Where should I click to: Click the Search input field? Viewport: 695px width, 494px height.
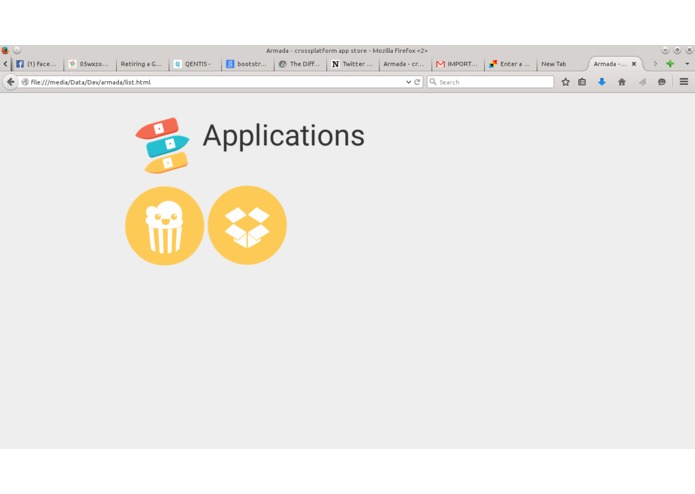pyautogui.click(x=490, y=82)
